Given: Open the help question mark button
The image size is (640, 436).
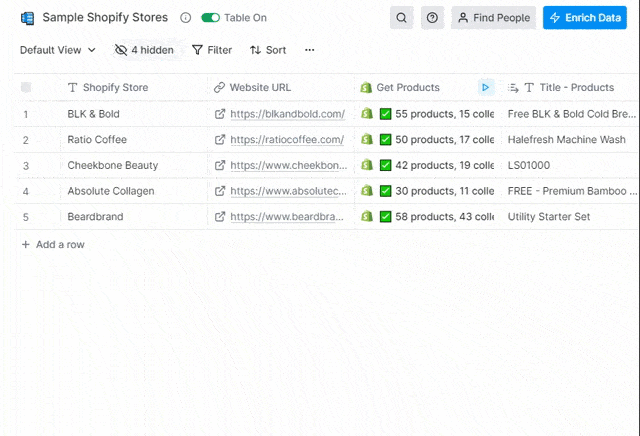Looking at the screenshot, I should tap(432, 18).
